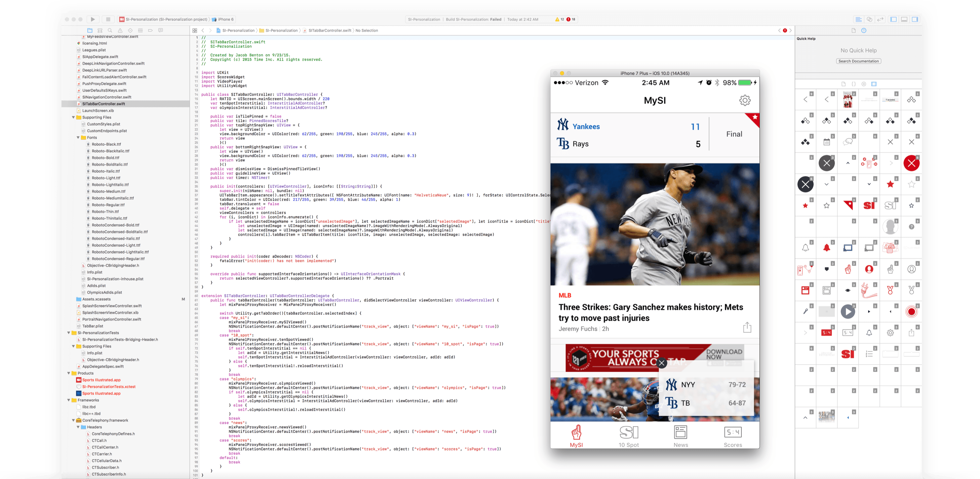Open Three Strikes Gary Sanchez article headline

[x=650, y=313]
